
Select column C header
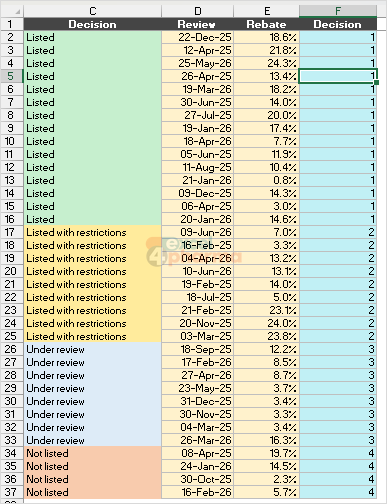(x=93, y=11)
